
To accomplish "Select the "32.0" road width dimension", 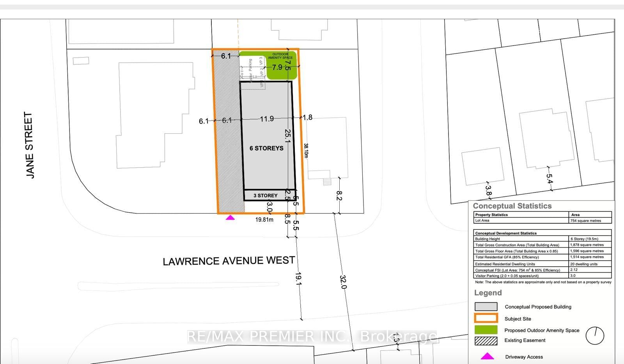I will click(343, 282).
